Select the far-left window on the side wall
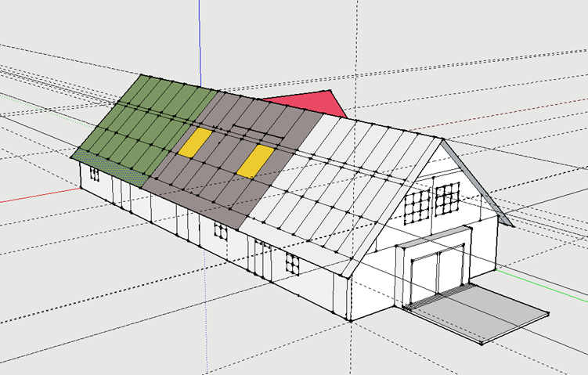 [x=94, y=174]
